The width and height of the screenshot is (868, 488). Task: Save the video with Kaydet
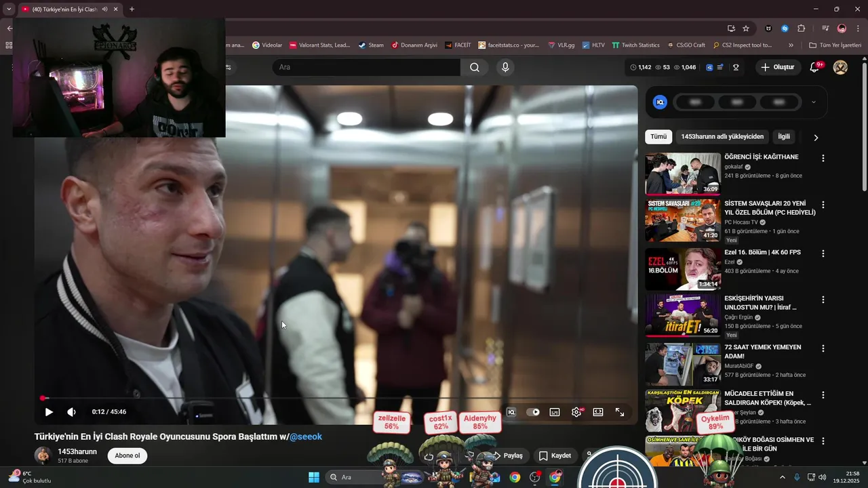click(555, 455)
